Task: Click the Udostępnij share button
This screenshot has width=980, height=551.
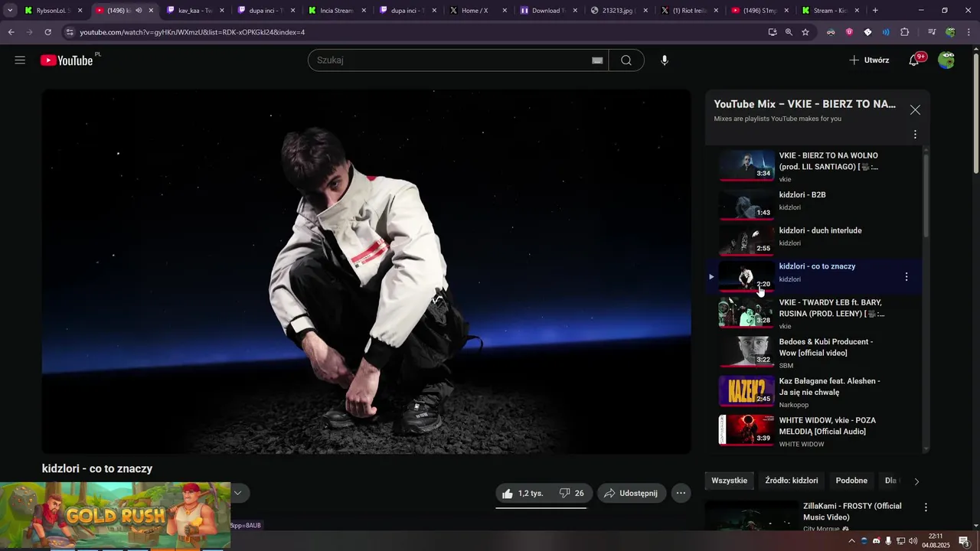Action: pos(632,494)
